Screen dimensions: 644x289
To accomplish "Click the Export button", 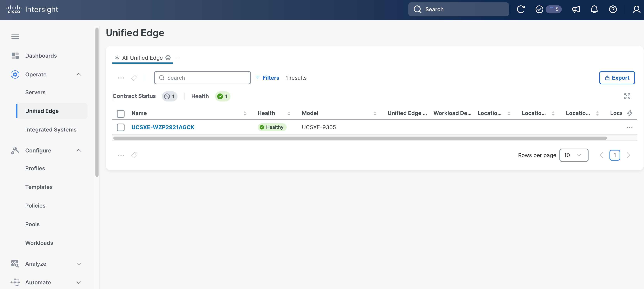I will pyautogui.click(x=617, y=78).
